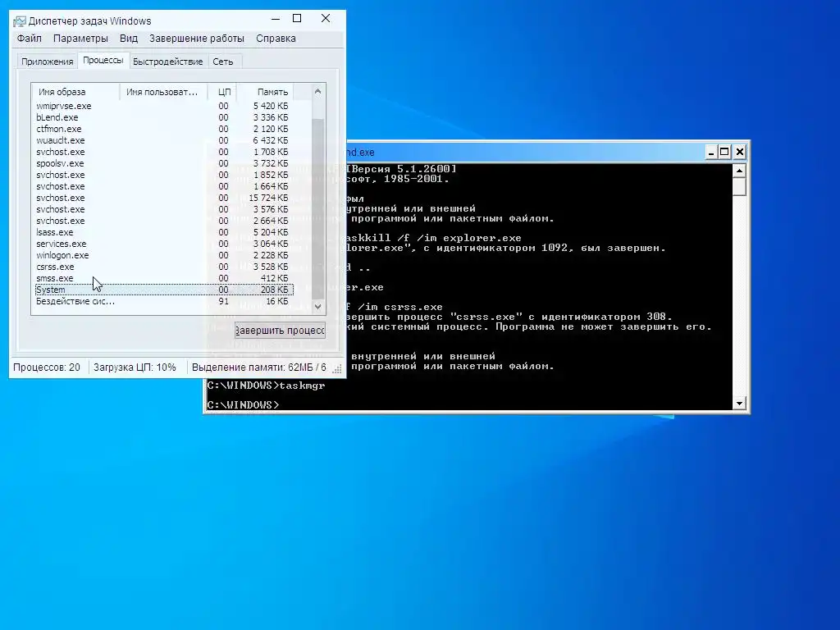Select the Бездействие системы row
Screen dimensions: 840x630
point(162,302)
